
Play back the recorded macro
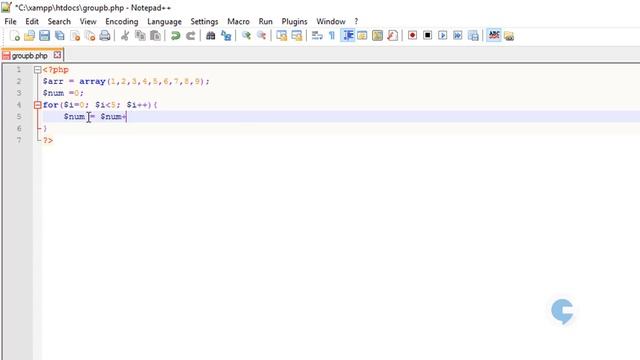[x=442, y=36]
